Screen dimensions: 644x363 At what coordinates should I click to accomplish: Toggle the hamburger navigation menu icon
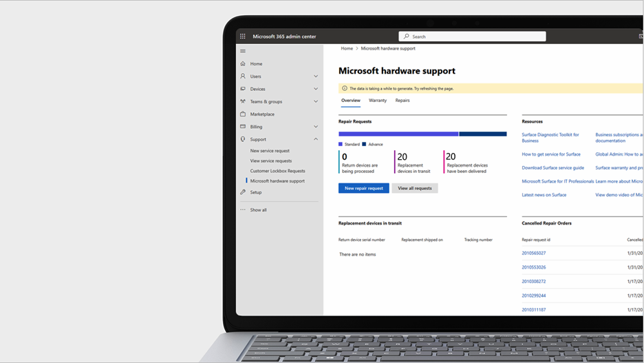click(x=243, y=51)
